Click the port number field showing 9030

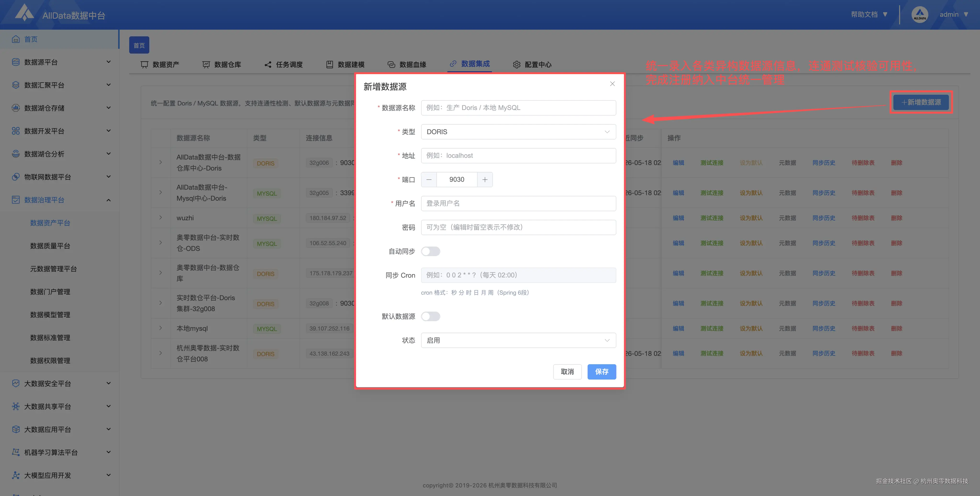point(457,180)
